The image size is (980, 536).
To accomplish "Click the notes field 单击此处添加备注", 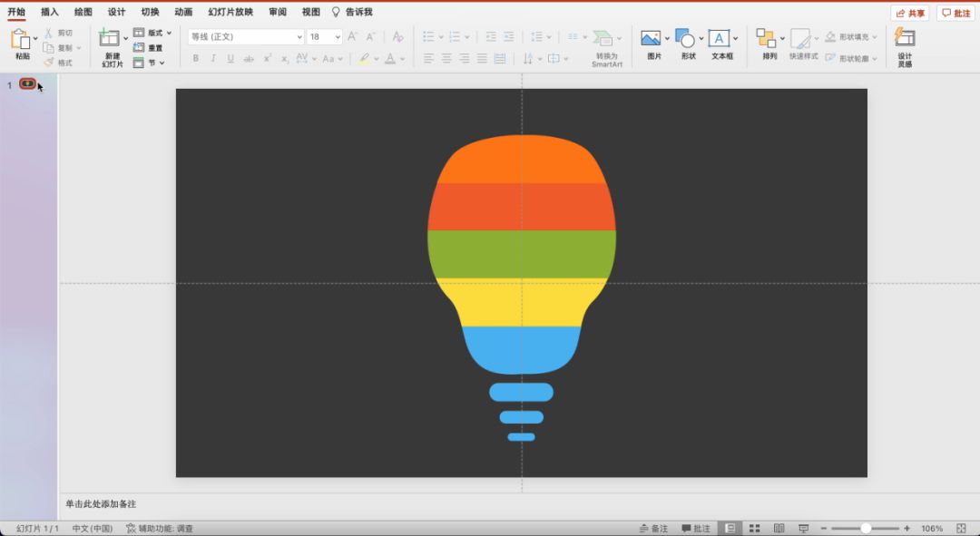I will 101,503.
